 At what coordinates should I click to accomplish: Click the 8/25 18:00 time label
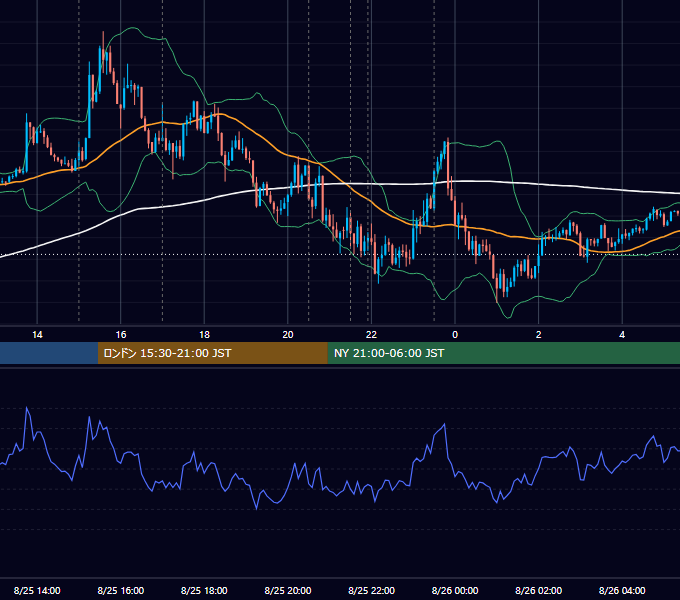(x=204, y=590)
